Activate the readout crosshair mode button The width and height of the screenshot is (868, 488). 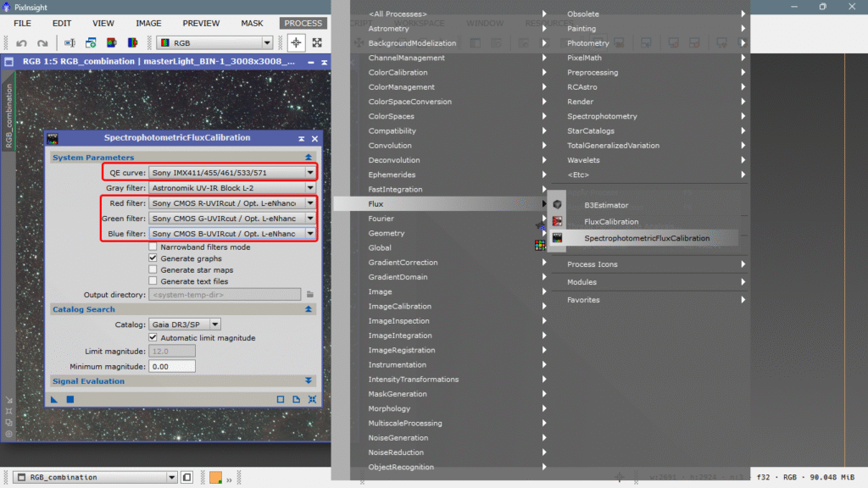click(296, 43)
